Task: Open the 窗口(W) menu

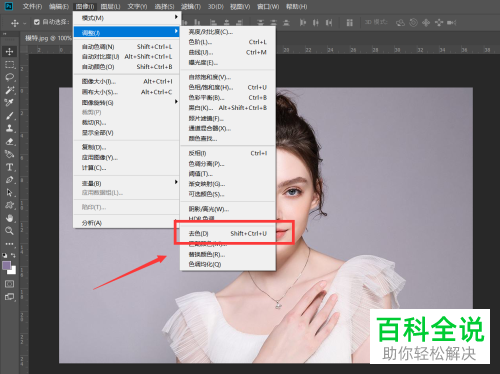Action: (x=268, y=6)
